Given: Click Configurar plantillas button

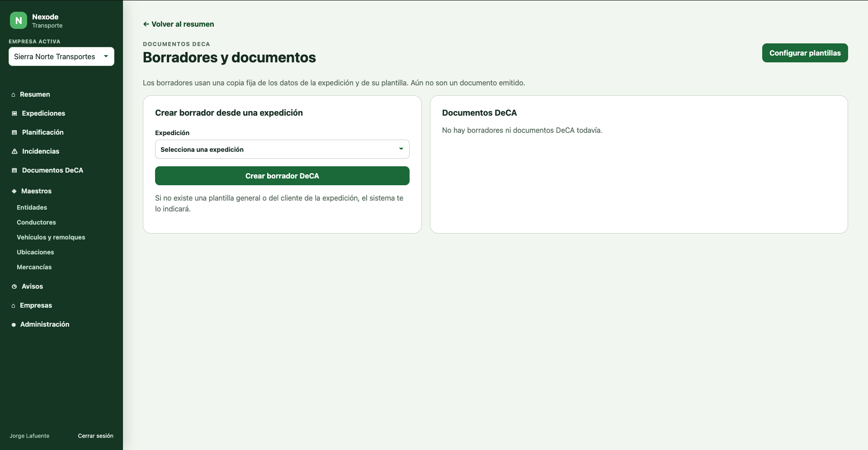Looking at the screenshot, I should point(805,53).
